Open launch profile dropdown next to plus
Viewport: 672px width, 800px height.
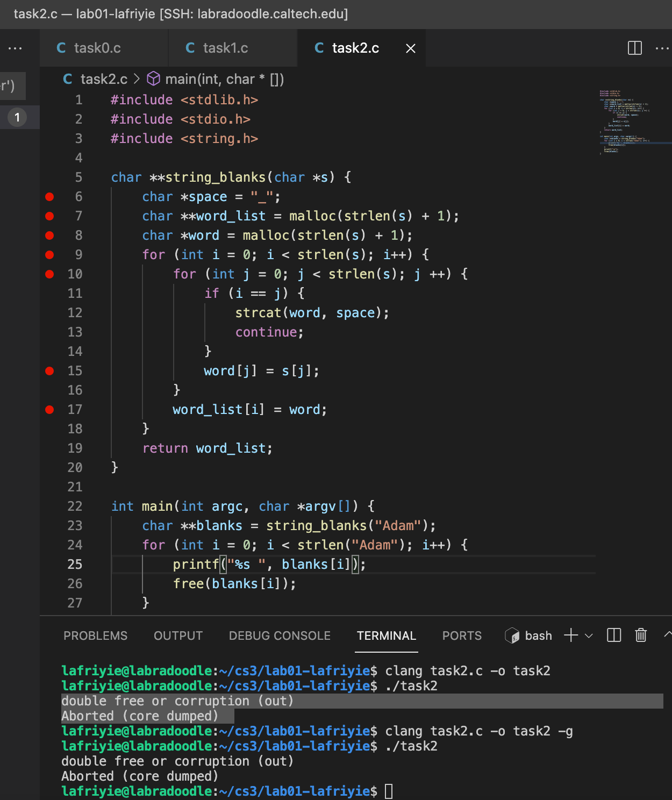[x=589, y=635]
